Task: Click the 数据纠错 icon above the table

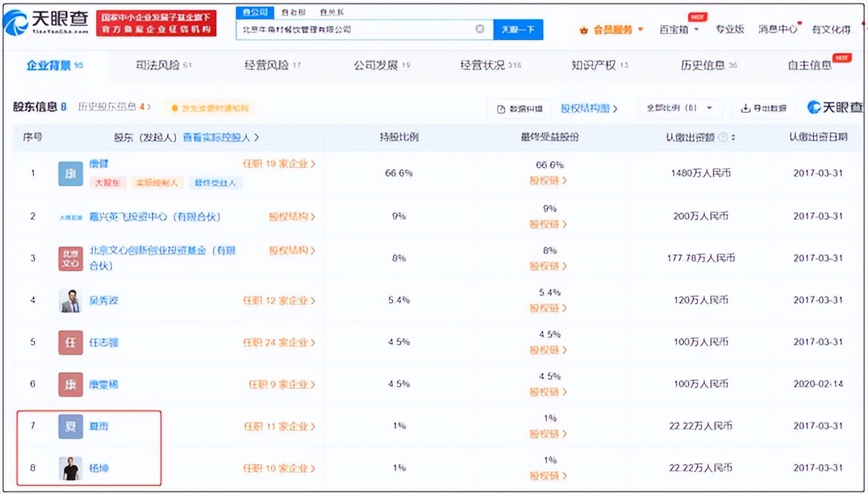Action: click(502, 108)
